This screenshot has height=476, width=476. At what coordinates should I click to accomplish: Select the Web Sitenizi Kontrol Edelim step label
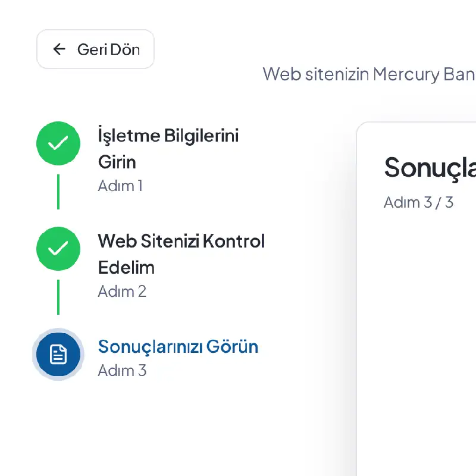[181, 254]
